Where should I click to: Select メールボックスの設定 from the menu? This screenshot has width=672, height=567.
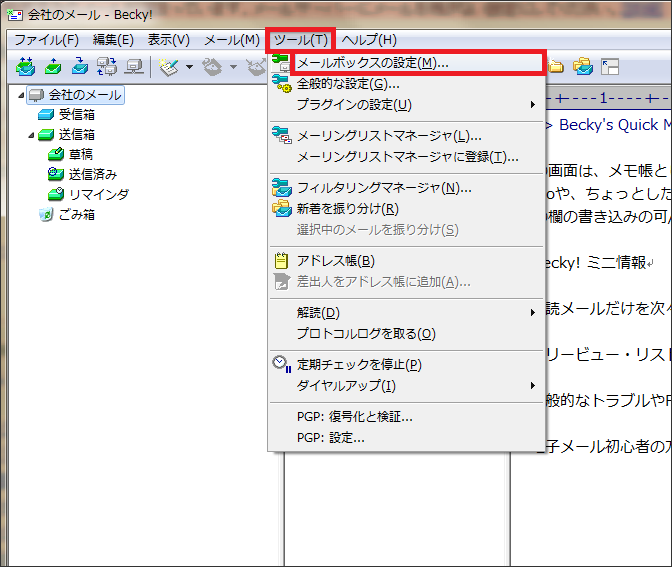click(x=372, y=63)
